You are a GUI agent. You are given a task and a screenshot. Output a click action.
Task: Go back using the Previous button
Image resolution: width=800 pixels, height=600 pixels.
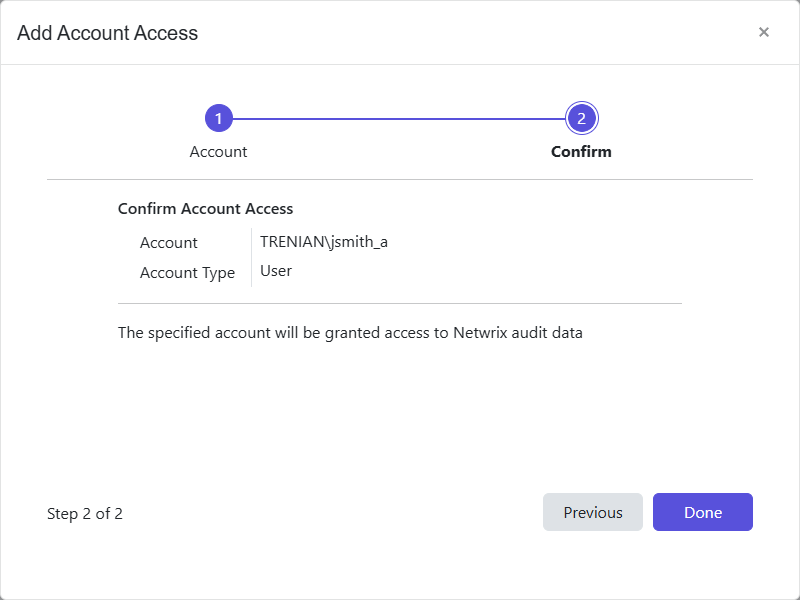tap(593, 512)
